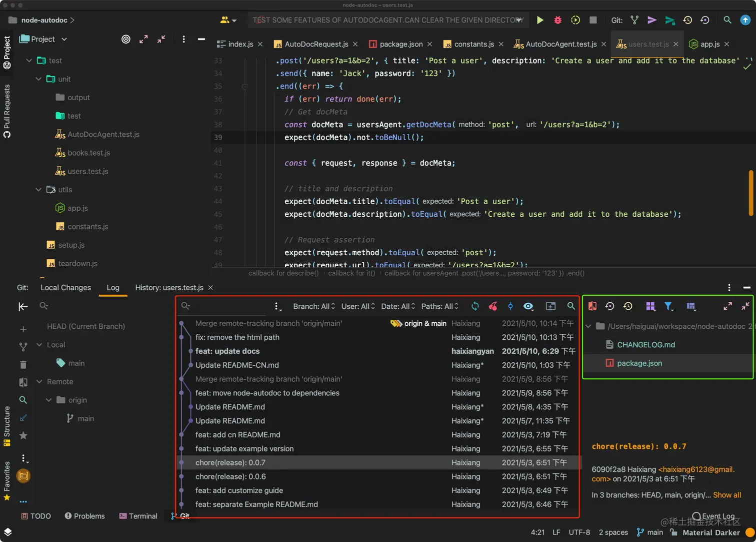Viewport: 756px width, 542px height.
Task: Change UTF-8 file encoding in status bar
Action: [x=579, y=532]
